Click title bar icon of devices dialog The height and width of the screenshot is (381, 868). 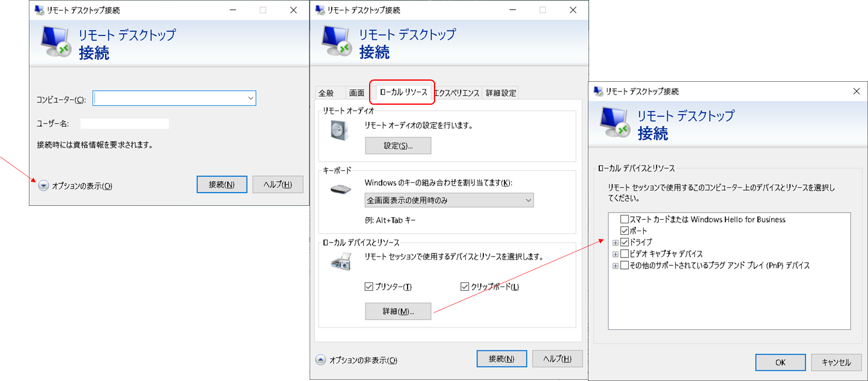pos(598,91)
